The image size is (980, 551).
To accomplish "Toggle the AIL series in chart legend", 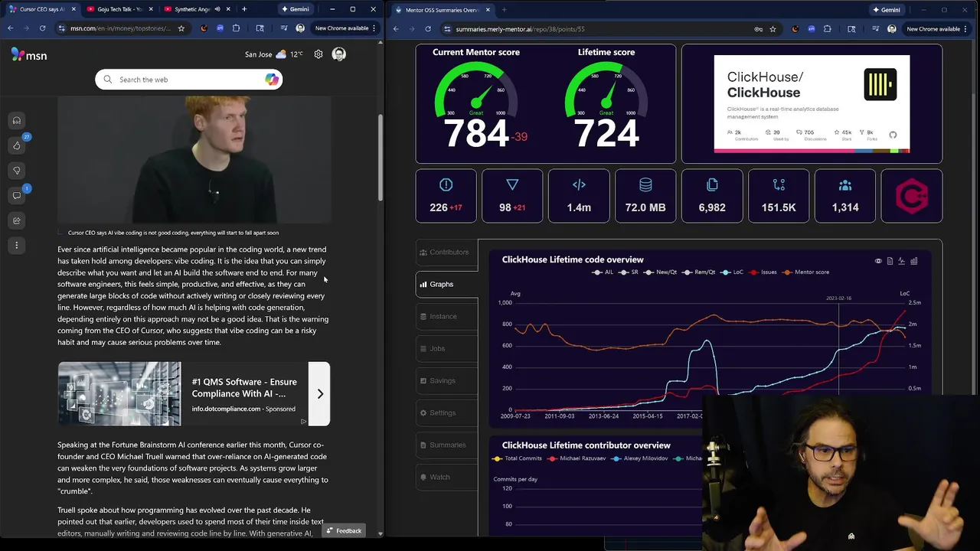I will click(x=603, y=272).
